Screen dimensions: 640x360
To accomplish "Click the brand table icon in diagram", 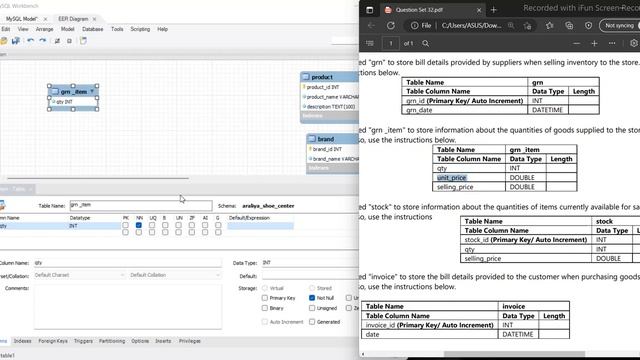I will tap(312, 139).
